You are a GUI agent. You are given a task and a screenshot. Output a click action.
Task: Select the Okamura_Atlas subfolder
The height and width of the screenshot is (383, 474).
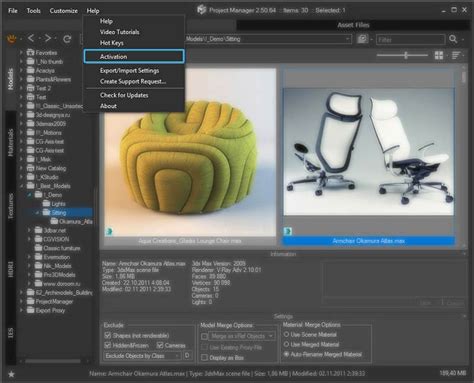click(76, 221)
